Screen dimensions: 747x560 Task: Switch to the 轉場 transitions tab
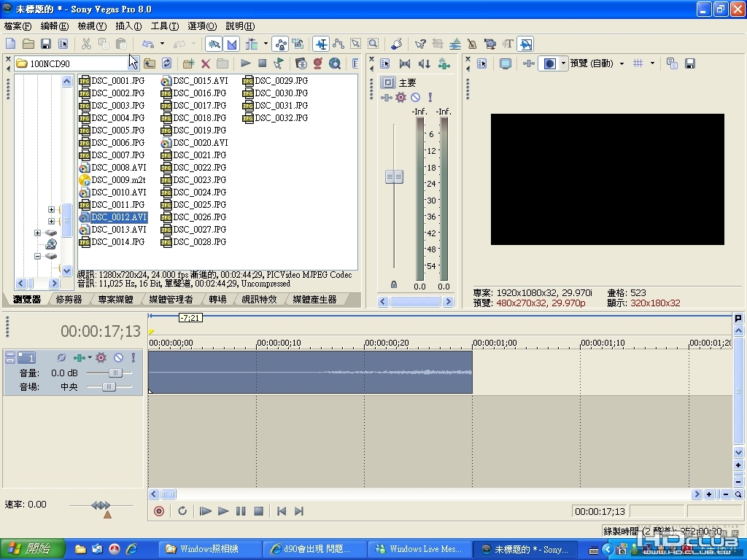pos(217,299)
